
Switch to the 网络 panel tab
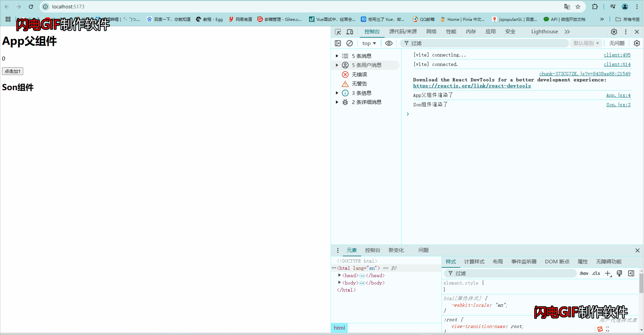click(431, 32)
